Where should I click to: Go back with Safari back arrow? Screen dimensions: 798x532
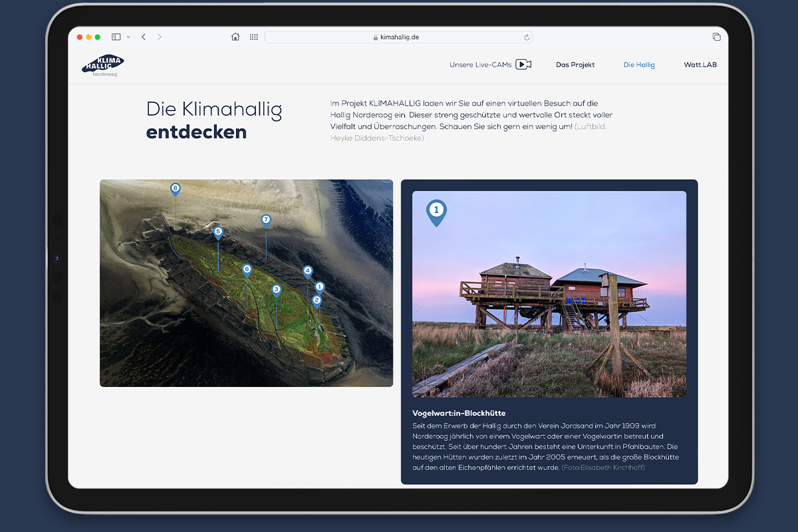pos(144,37)
